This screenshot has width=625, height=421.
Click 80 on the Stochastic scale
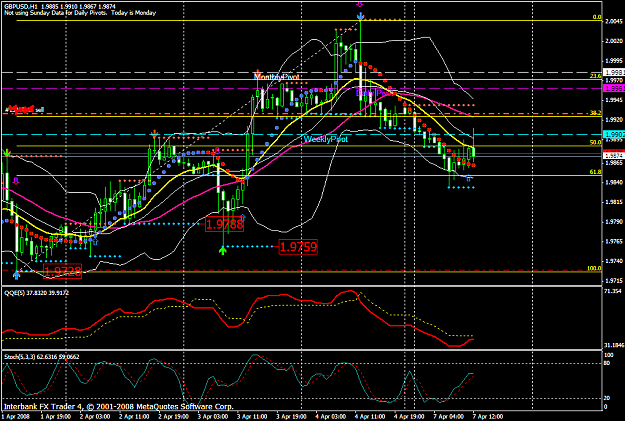pyautogui.click(x=607, y=363)
